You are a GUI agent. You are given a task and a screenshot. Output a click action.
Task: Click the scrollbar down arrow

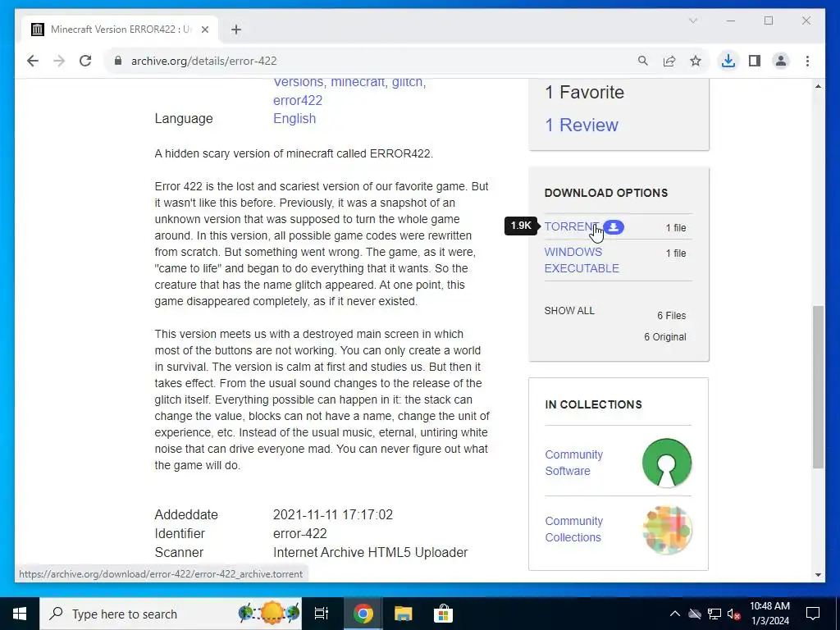tap(818, 575)
